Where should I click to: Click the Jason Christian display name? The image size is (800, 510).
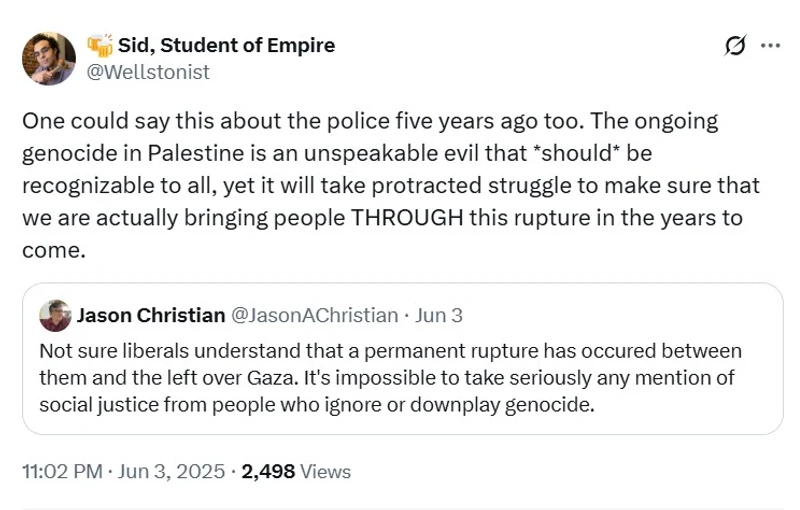[x=151, y=315]
